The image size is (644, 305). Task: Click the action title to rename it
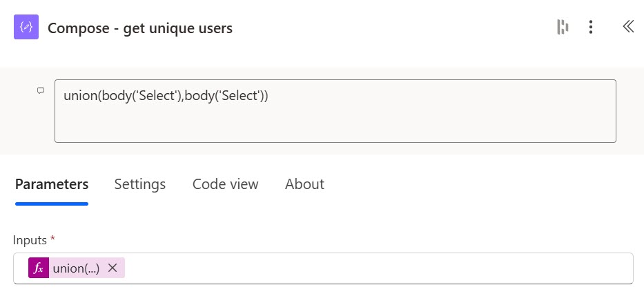140,28
